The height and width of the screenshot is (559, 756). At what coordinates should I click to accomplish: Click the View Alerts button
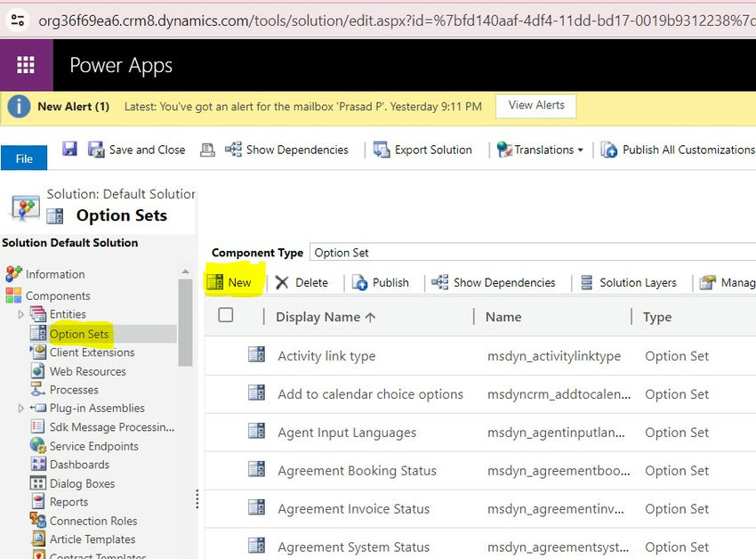pos(535,106)
